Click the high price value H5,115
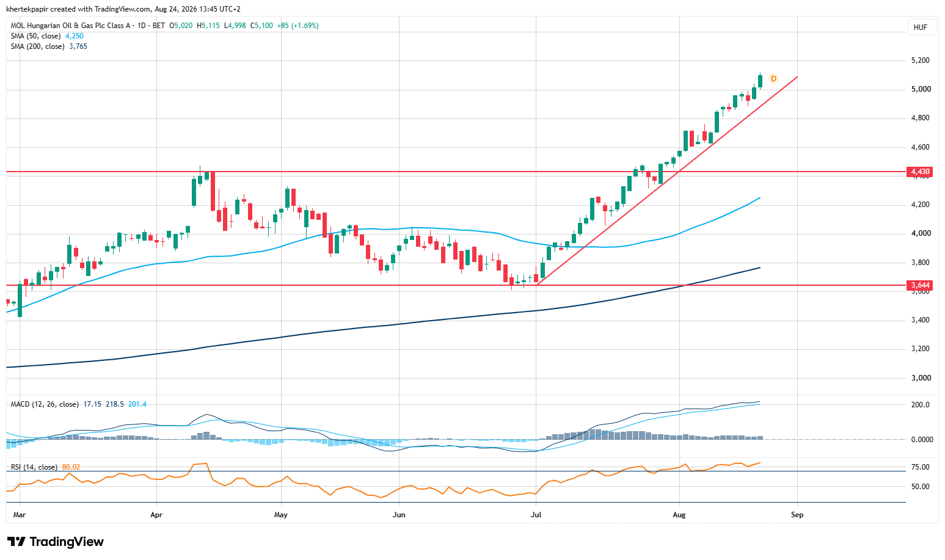This screenshot has width=945, height=560. (208, 26)
